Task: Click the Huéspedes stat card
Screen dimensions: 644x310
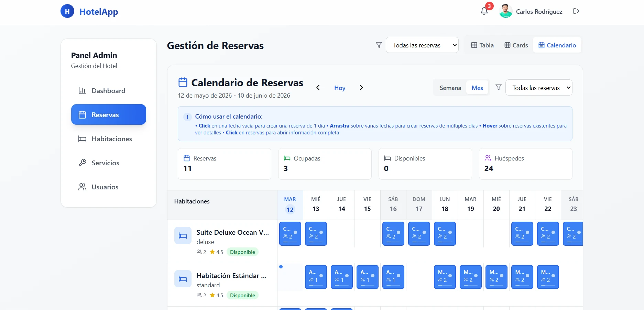Action: click(x=526, y=164)
